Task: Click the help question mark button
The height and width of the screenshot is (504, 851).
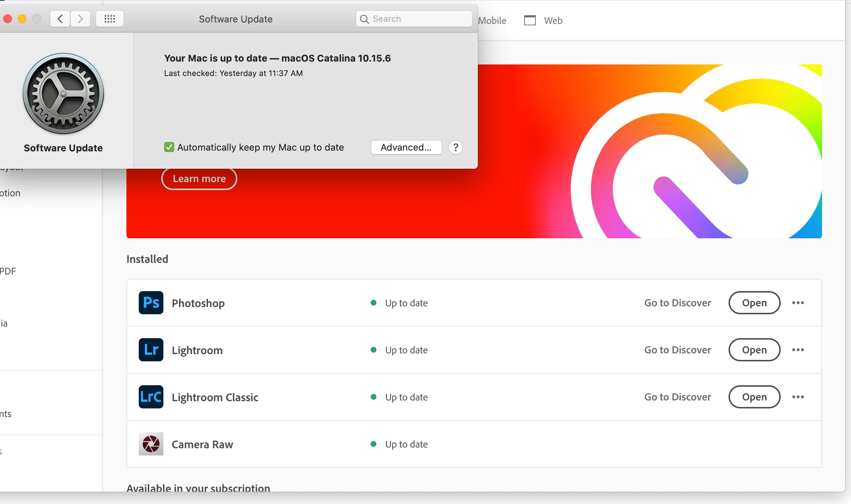Action: (455, 147)
